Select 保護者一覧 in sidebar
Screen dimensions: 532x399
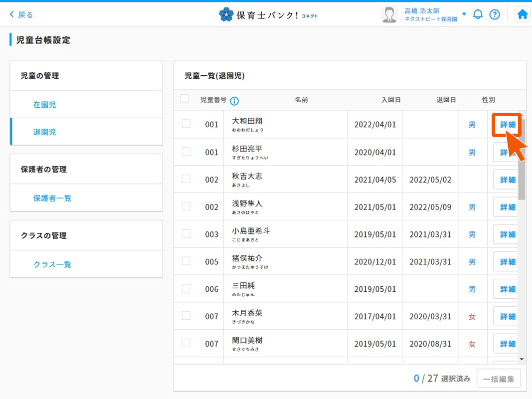[52, 198]
